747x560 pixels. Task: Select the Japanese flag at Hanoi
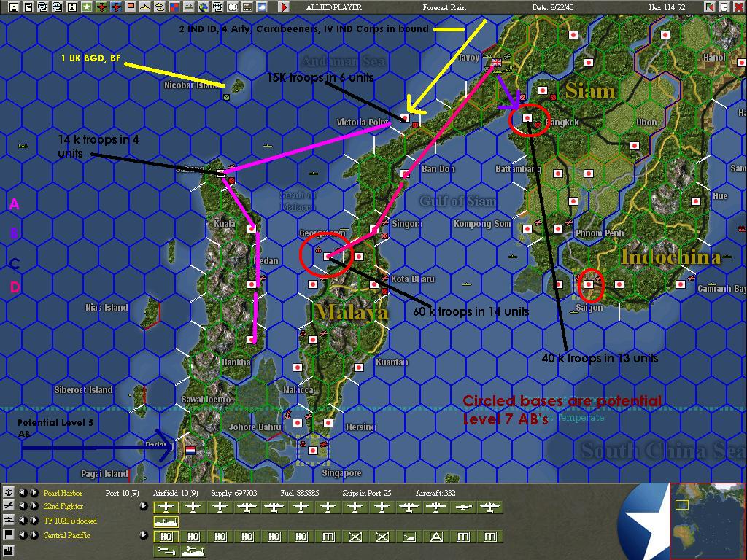[x=742, y=63]
